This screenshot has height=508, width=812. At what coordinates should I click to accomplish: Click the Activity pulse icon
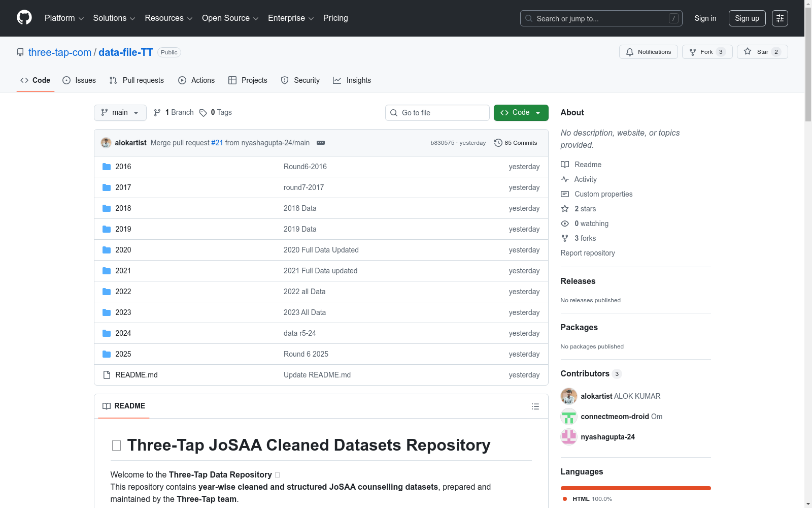coord(565,179)
